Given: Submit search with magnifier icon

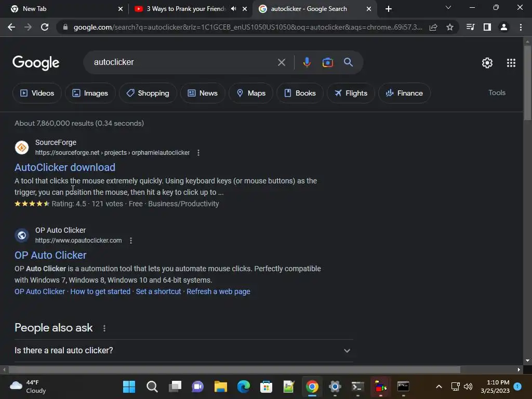Looking at the screenshot, I should (349, 62).
